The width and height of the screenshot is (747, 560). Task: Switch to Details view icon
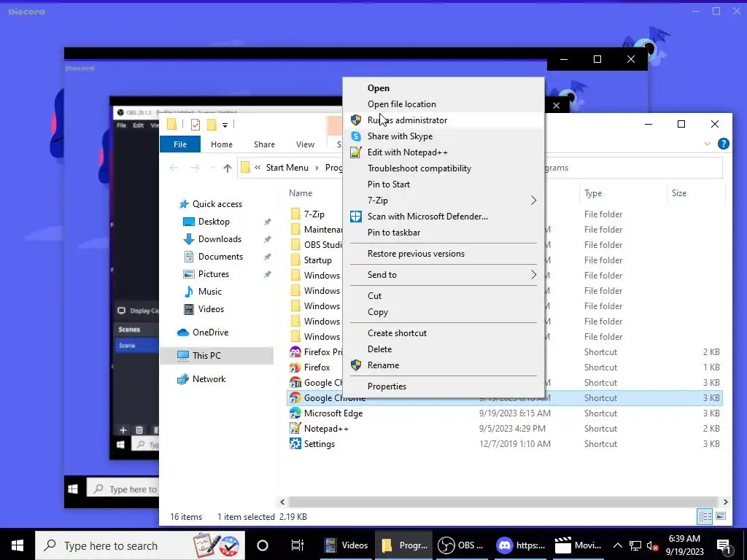coord(705,516)
